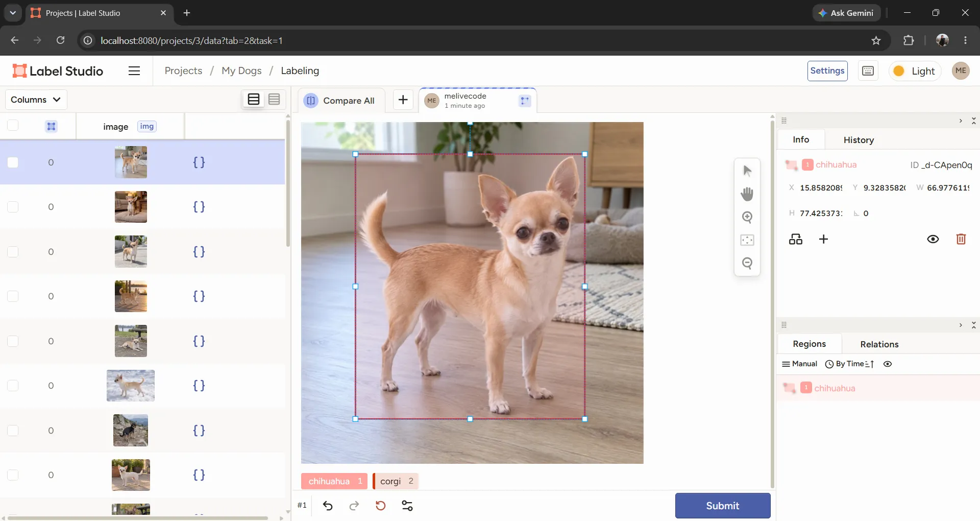
Task: Submit the annotation
Action: [x=722, y=506]
